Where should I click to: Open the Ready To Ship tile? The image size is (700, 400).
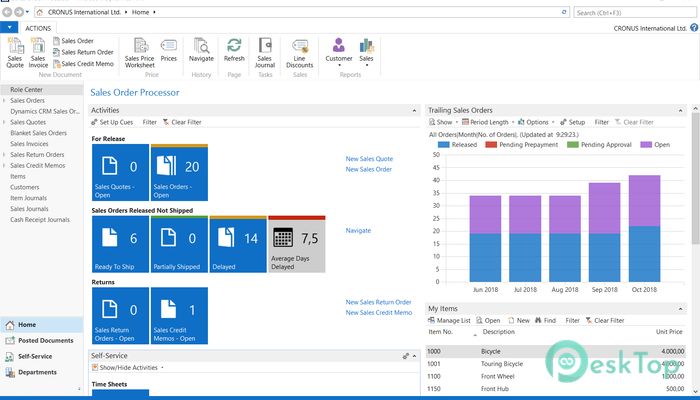pos(120,244)
